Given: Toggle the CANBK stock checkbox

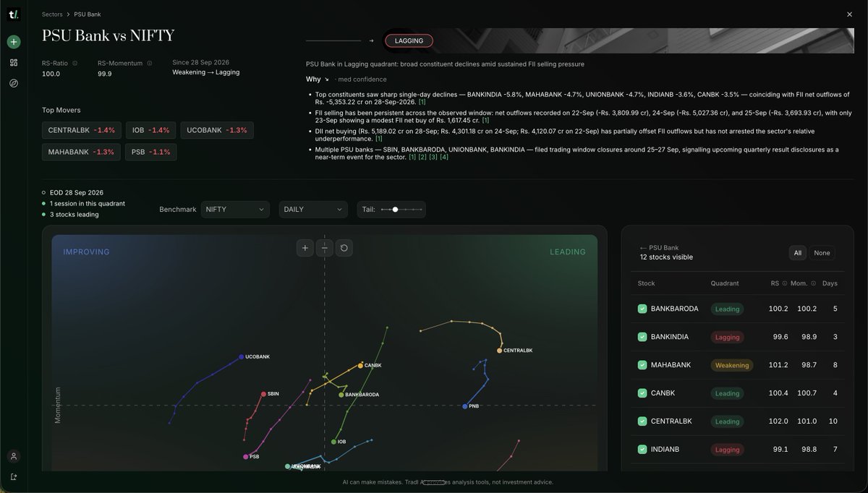Looking at the screenshot, I should [642, 393].
